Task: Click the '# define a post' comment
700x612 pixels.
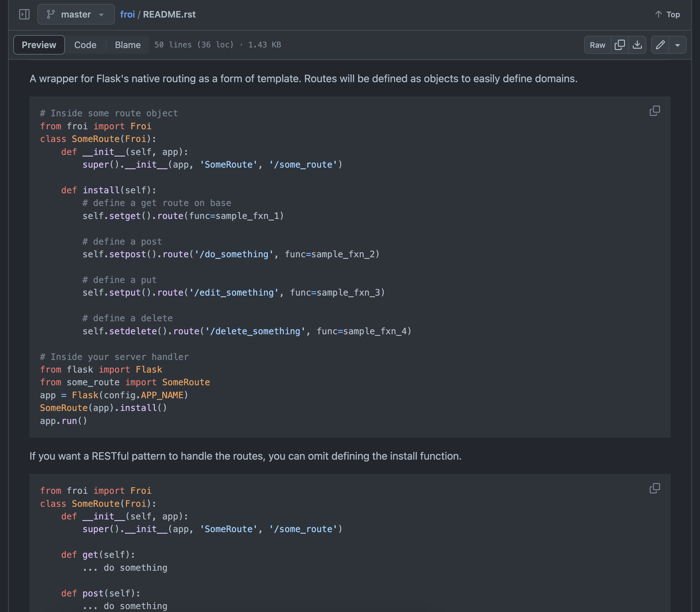Action: coord(122,241)
